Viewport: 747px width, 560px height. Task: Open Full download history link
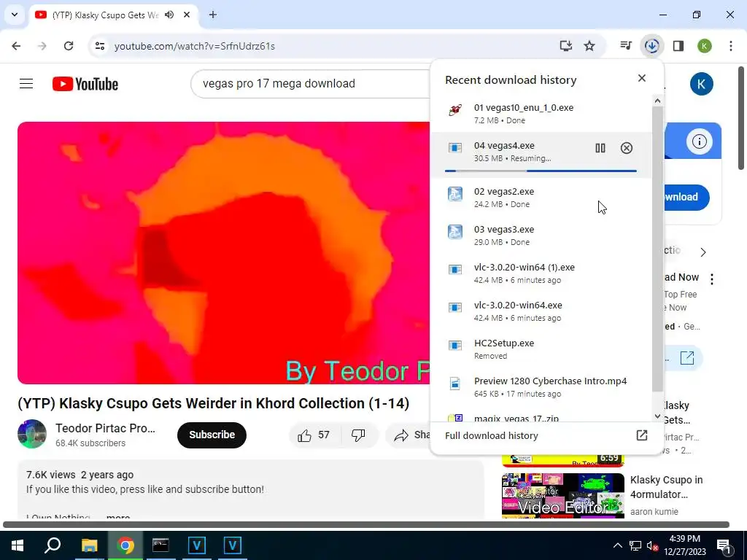[x=491, y=435]
